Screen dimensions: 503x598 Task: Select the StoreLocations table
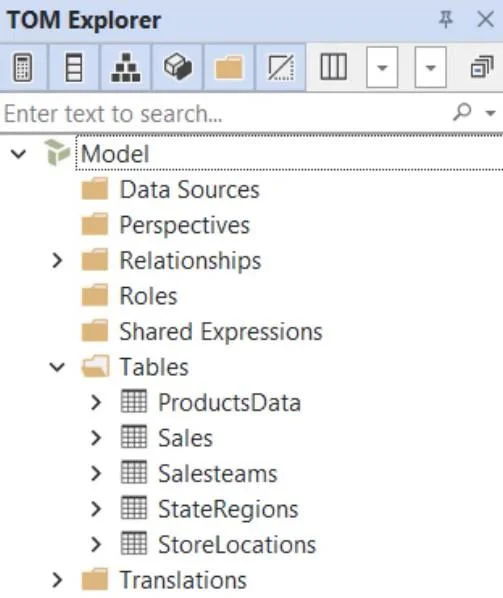pyautogui.click(x=237, y=544)
